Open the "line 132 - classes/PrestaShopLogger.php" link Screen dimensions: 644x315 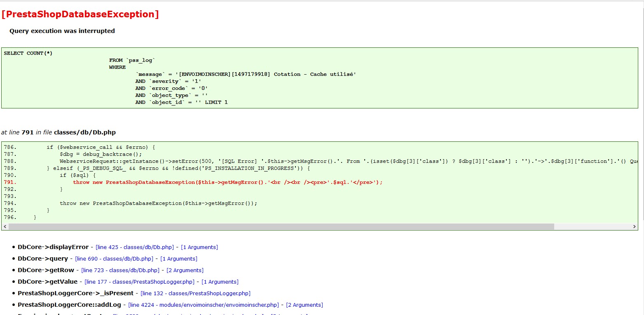pos(195,294)
